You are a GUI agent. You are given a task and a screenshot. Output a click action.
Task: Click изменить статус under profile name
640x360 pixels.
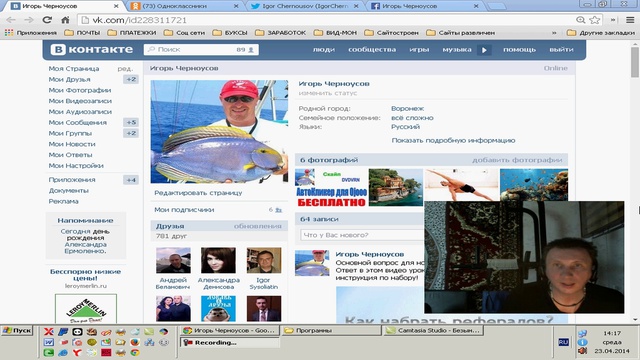[x=328, y=93]
